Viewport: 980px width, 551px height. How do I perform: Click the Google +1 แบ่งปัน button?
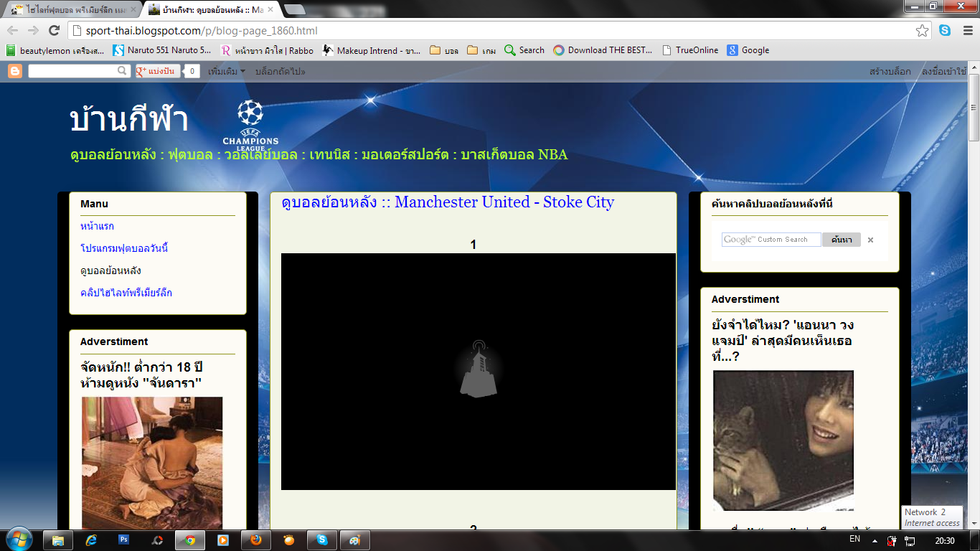(158, 71)
